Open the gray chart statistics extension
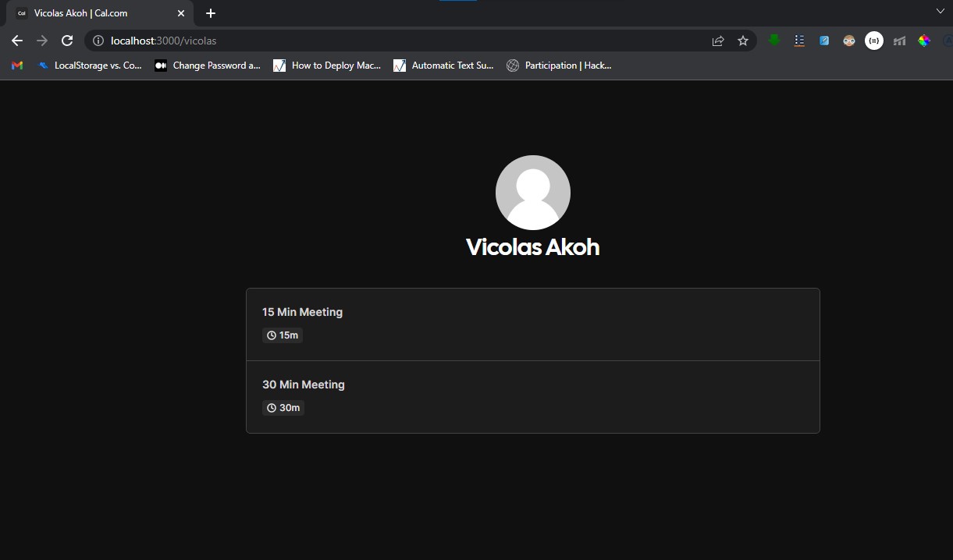Image resolution: width=953 pixels, height=560 pixels. point(899,41)
